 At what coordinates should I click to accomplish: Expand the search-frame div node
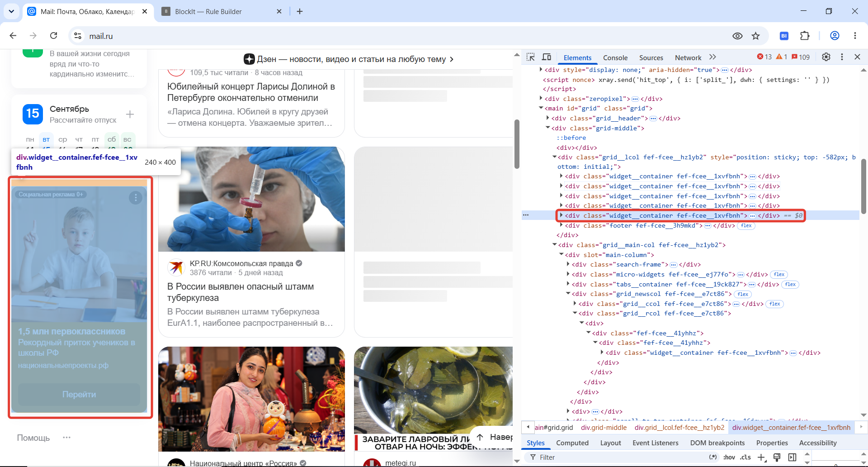[x=568, y=264]
